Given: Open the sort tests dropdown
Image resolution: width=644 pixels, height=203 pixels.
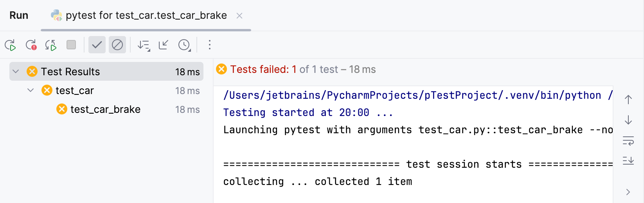Looking at the screenshot, I should point(144,45).
